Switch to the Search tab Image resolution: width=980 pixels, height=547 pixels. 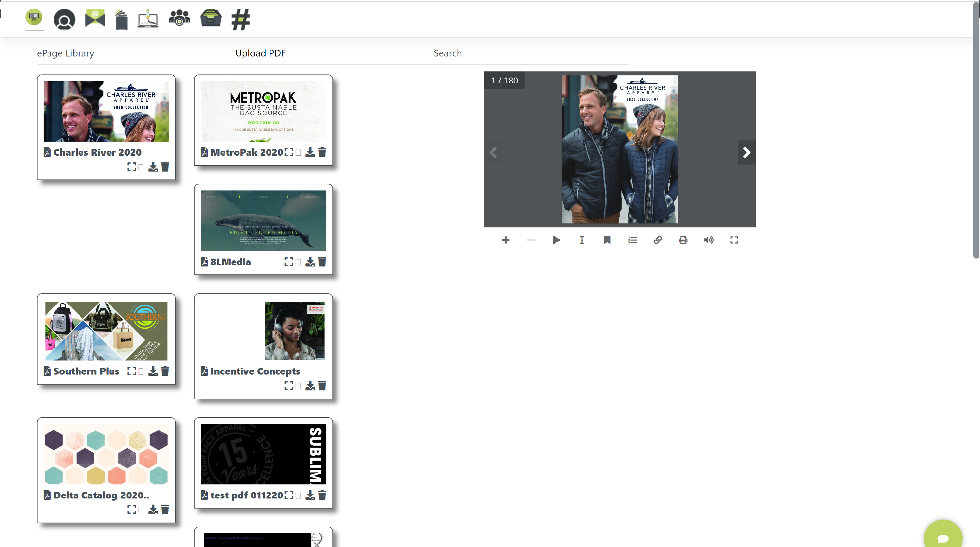pos(447,53)
